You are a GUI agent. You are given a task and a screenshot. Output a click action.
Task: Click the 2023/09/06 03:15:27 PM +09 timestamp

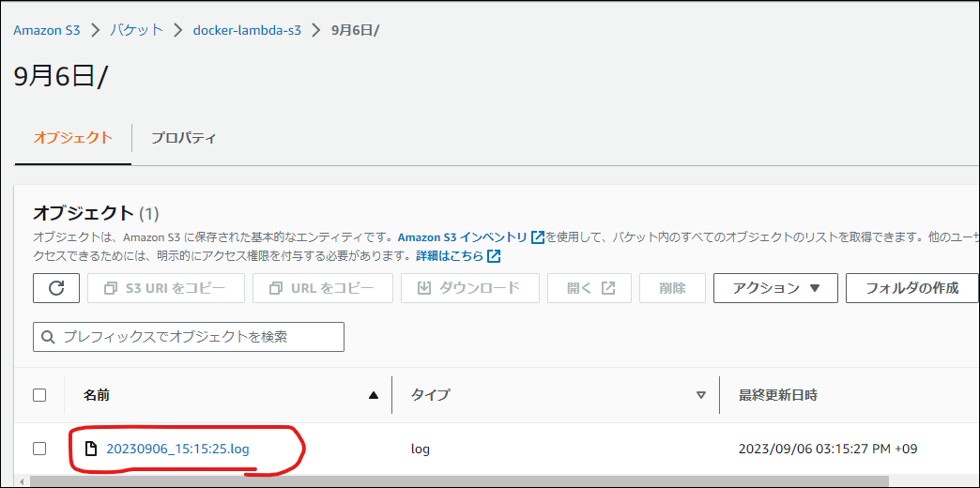click(828, 449)
